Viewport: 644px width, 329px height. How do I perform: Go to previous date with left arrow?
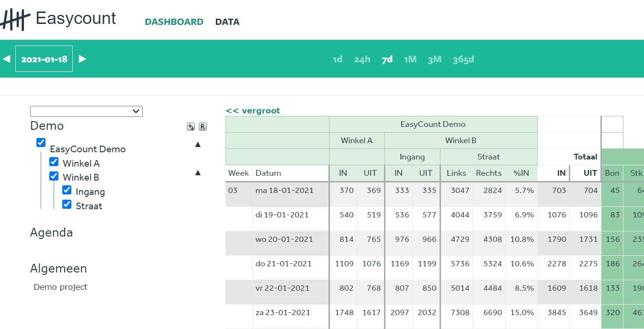pos(6,59)
